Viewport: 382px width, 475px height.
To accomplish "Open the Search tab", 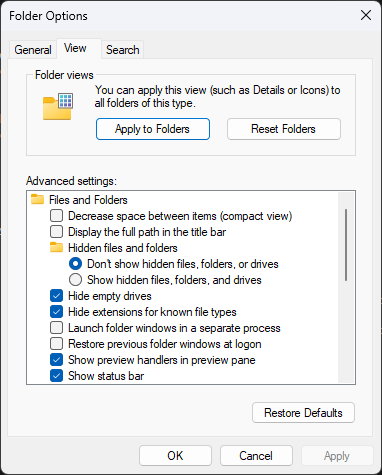I will pyautogui.click(x=122, y=50).
